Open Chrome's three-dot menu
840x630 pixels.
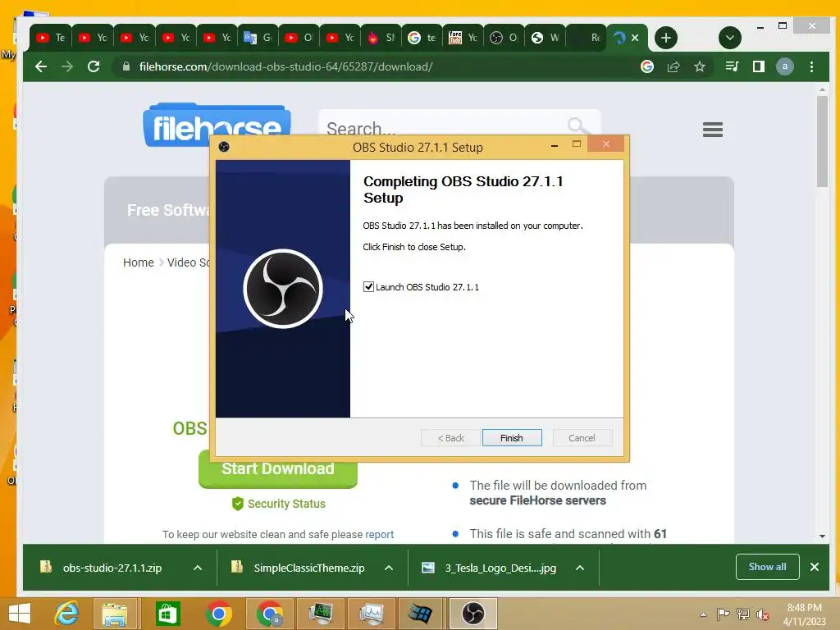811,66
